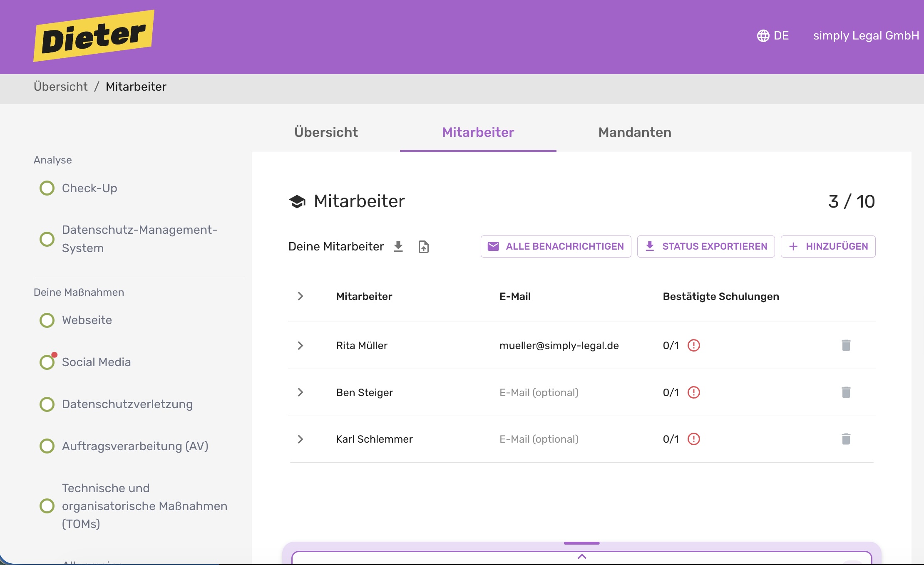Click the Status Exportieren button
This screenshot has height=565, width=924.
click(706, 246)
